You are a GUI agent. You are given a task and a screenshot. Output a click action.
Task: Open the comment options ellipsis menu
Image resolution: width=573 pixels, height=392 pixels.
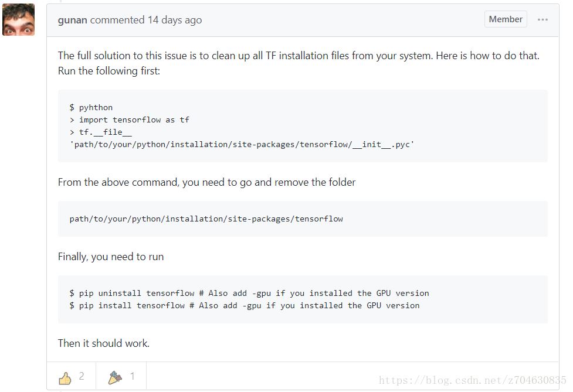[543, 19]
